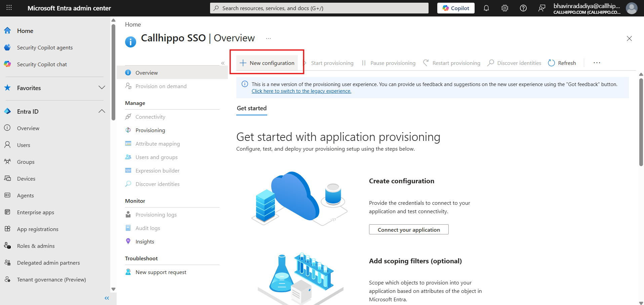644x305 pixels.
Task: Expand the Favorites section chevron
Action: point(102,88)
